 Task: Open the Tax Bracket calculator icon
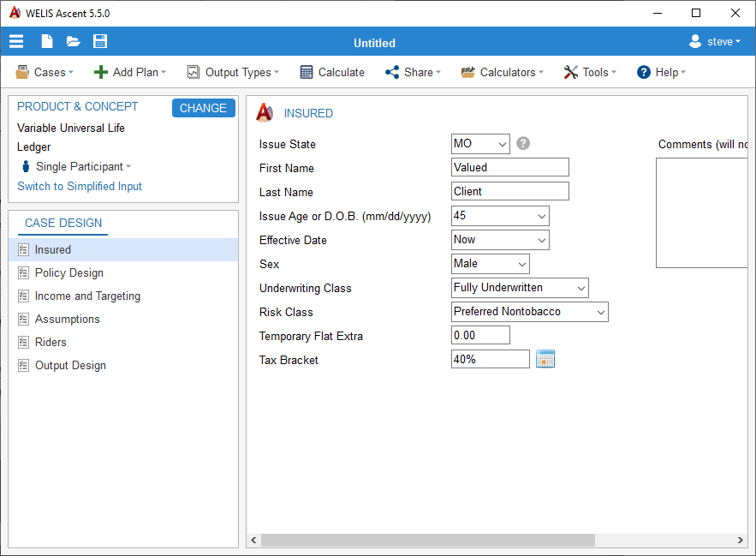(x=545, y=360)
